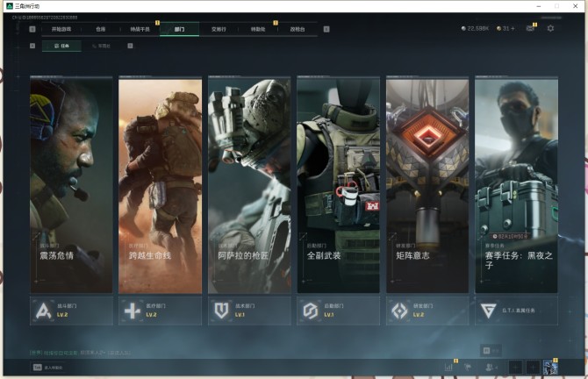Viewport: 588px width, 379px height.
Task: Open the 震荡危情 mission card
Action: coord(71,185)
